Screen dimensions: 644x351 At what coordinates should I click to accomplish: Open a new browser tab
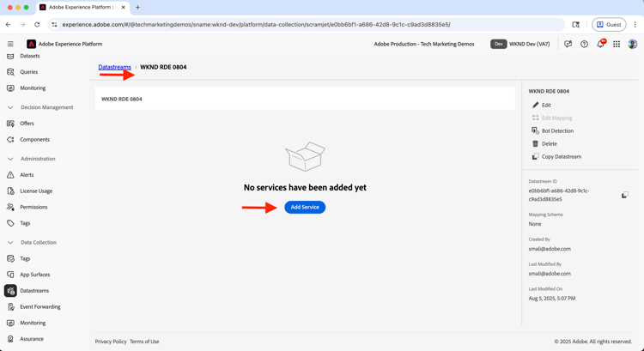pyautogui.click(x=137, y=8)
